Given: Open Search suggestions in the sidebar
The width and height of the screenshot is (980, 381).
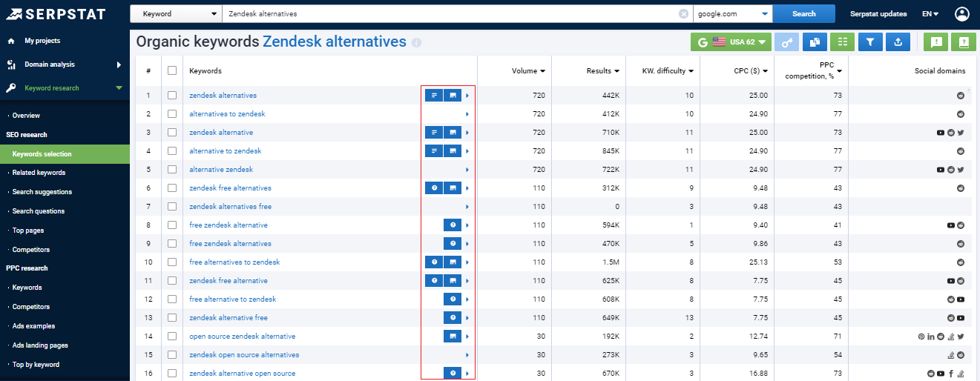Looking at the screenshot, I should [42, 192].
